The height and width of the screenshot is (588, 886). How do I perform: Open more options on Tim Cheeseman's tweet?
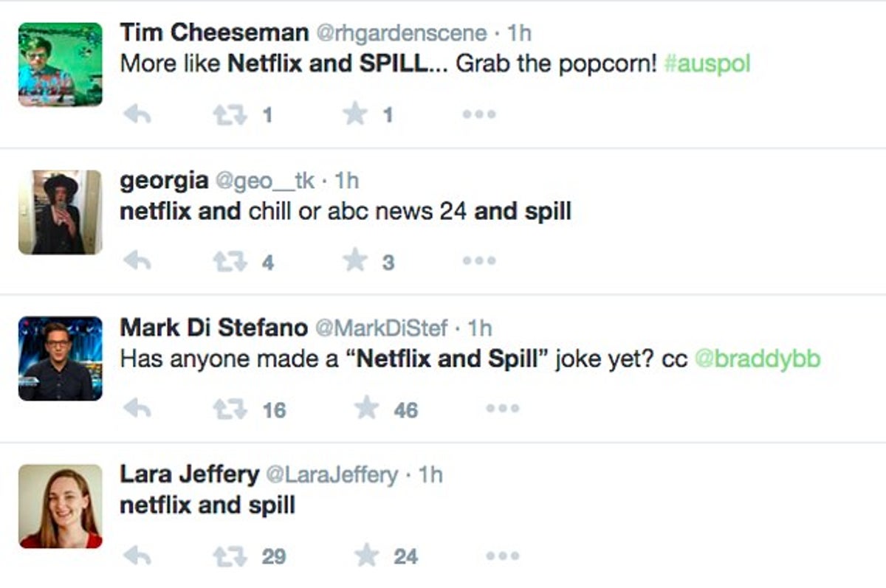480,114
